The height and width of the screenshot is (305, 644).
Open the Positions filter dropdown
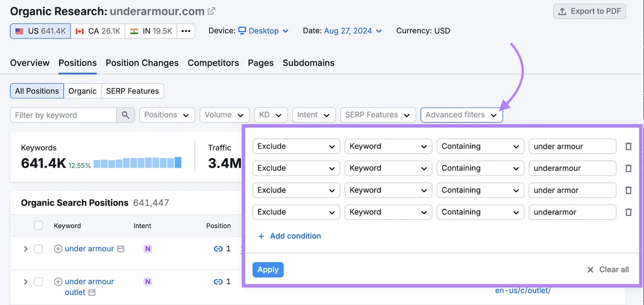pos(167,115)
